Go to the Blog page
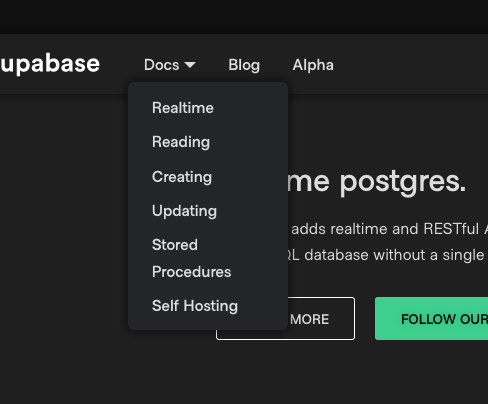Viewport: 488px width, 404px height. (244, 65)
